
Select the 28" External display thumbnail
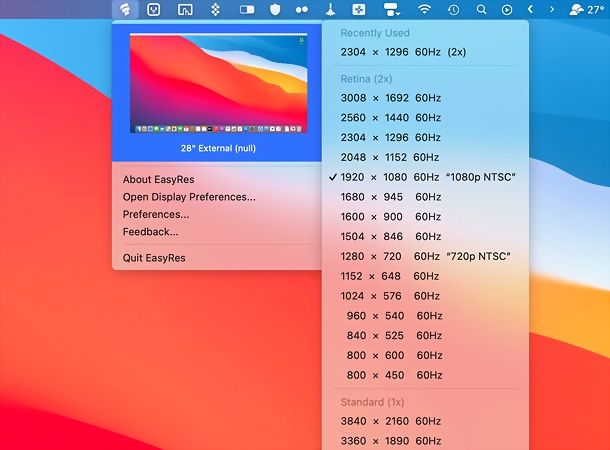pyautogui.click(x=218, y=84)
